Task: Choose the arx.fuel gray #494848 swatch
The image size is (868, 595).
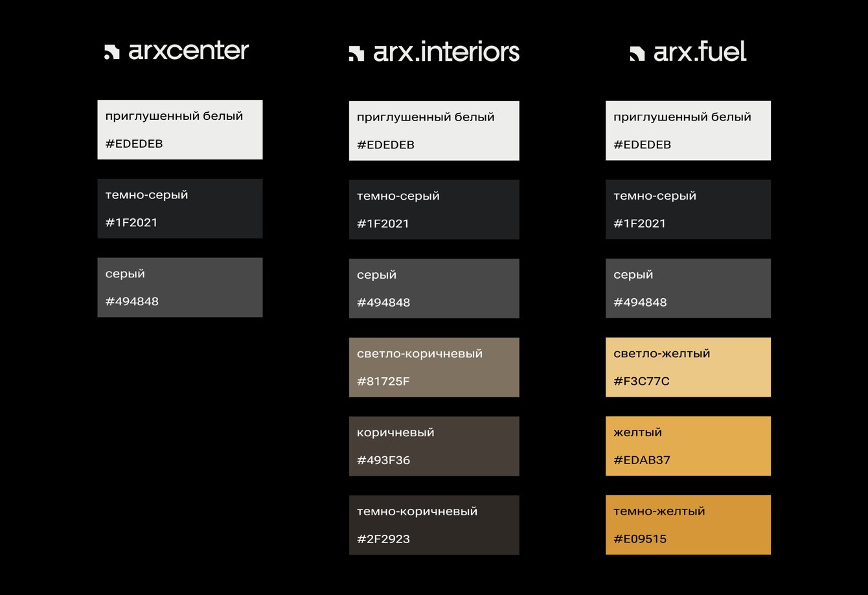Action: 688,288
